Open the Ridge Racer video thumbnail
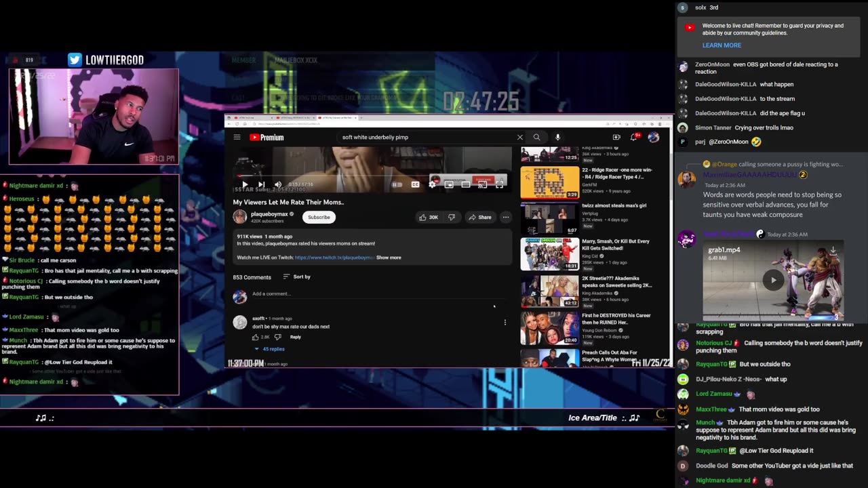868x488 pixels. coord(550,182)
